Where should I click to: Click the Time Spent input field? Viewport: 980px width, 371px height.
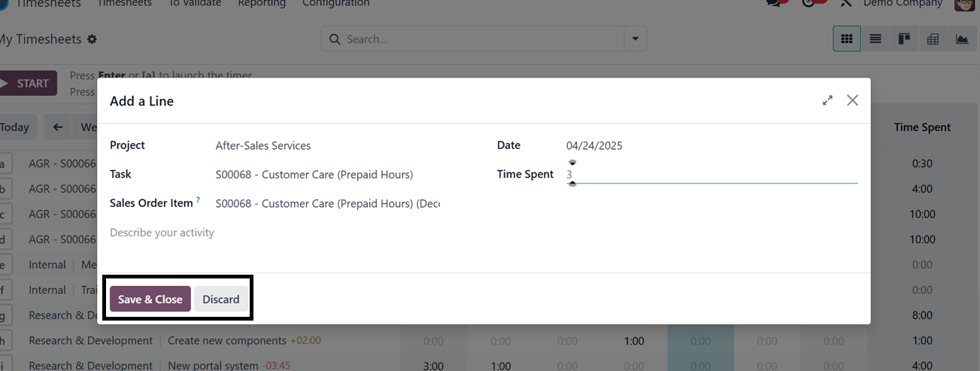coord(711,175)
